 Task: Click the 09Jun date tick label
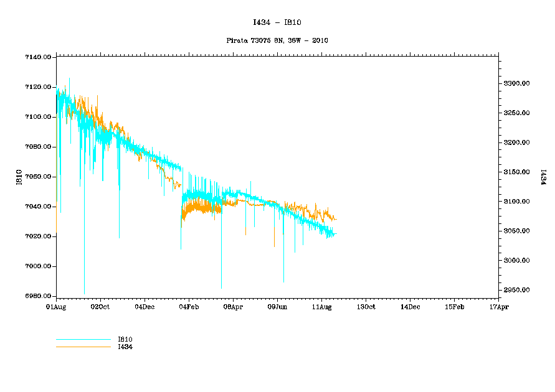pos(277,307)
